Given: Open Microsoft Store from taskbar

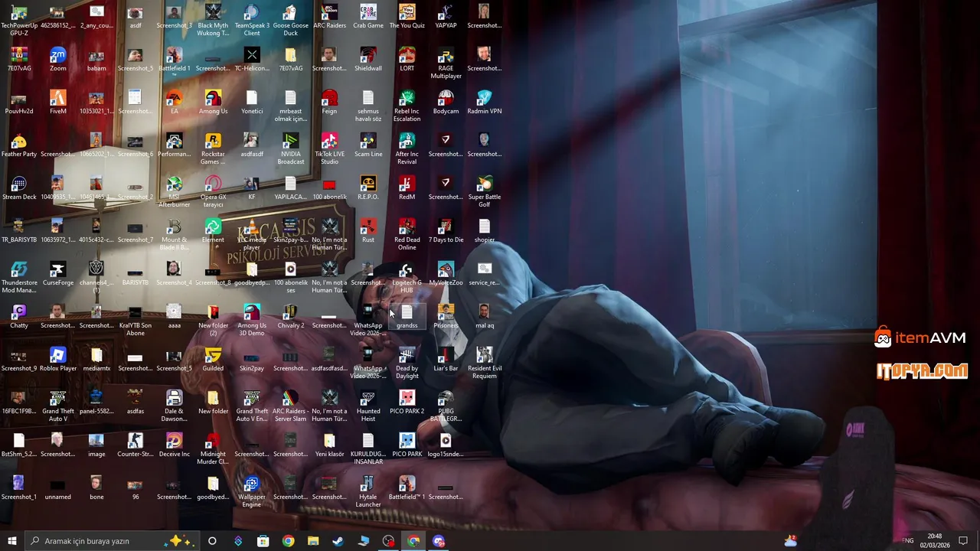Looking at the screenshot, I should (263, 541).
